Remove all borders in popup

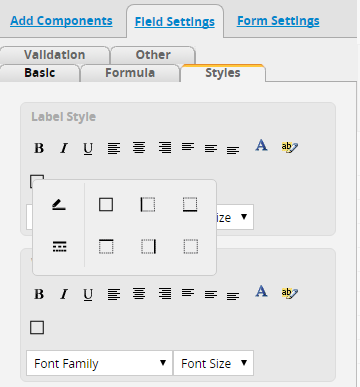point(191,246)
